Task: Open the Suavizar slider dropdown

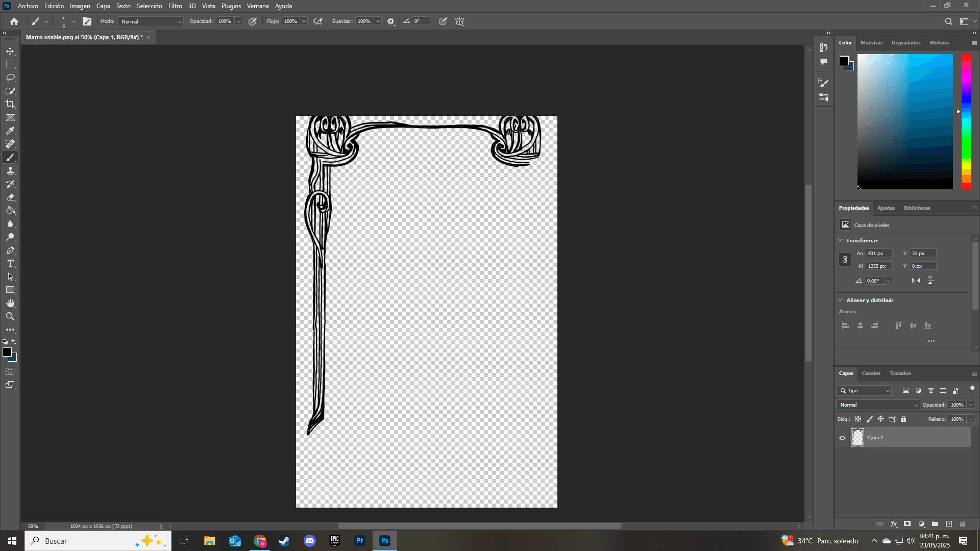Action: (378, 21)
